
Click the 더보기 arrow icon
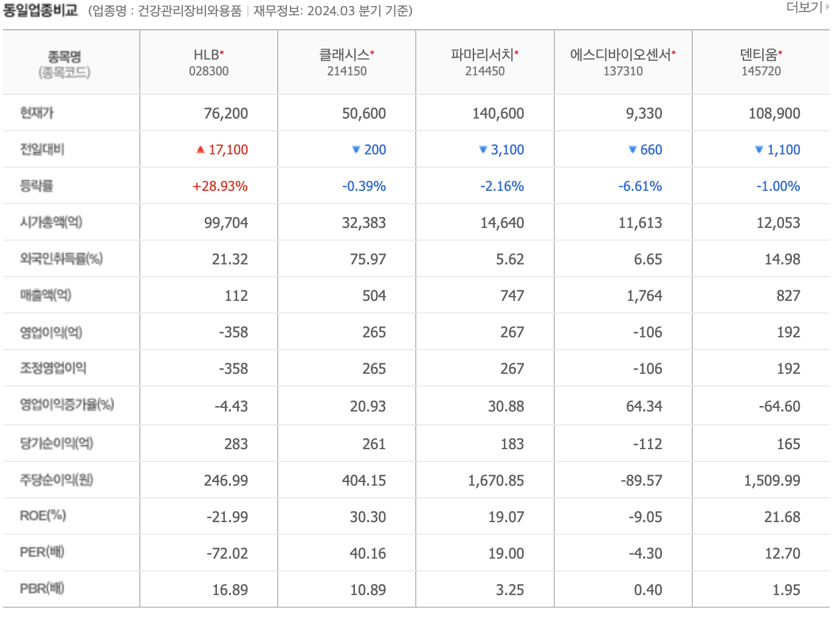pos(827,7)
